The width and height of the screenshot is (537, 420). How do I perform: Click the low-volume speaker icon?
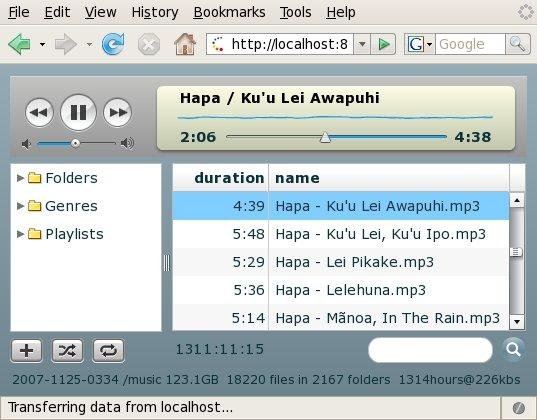point(26,144)
